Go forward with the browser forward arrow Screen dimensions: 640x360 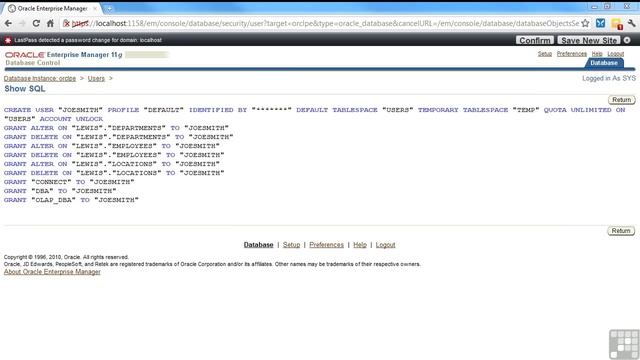click(22, 23)
